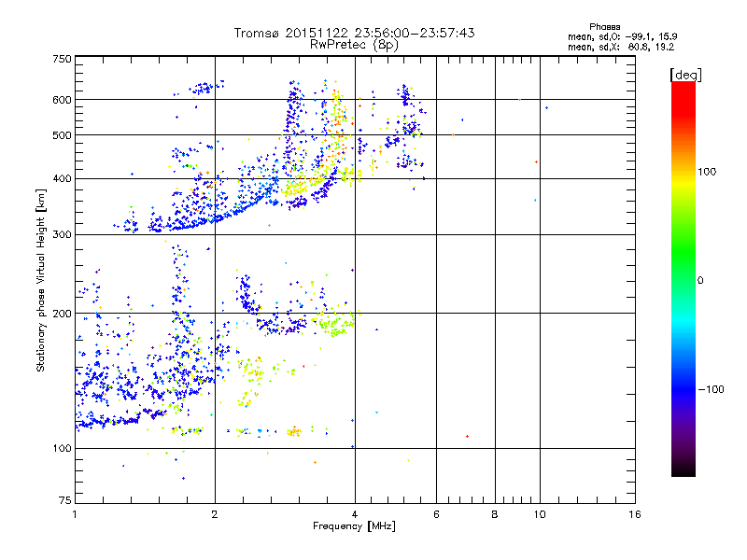Click the y-axis tick label '400'
This screenshot has width=747, height=560.
(62, 179)
